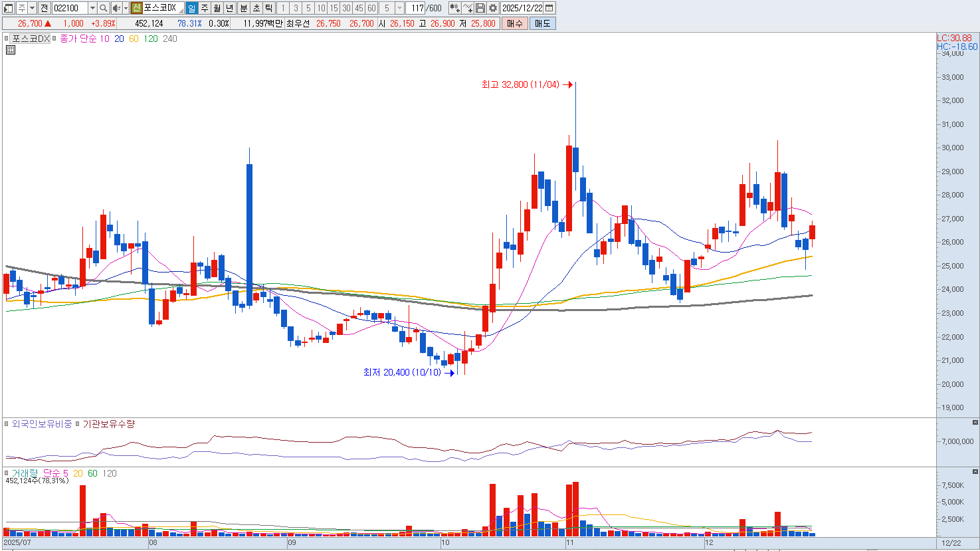This screenshot has height=551, width=980.
Task: Click the orange 60 moving average legend
Action: pos(134,39)
